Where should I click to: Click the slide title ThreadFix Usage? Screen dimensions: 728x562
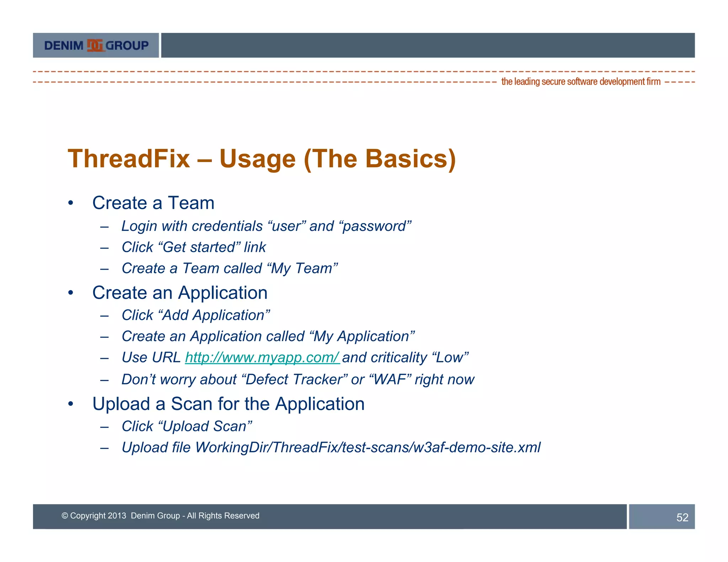[x=262, y=158]
